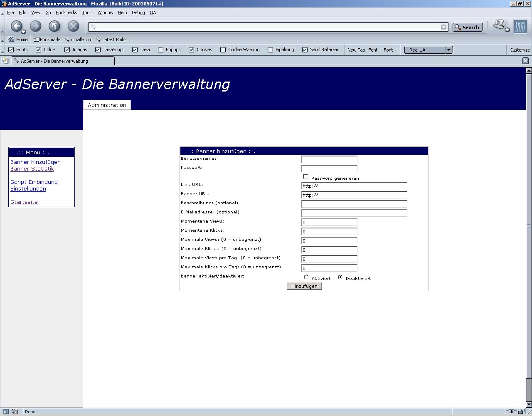The height and width of the screenshot is (416, 532).
Task: Click the vertical page scrollbar down arrow
Action: pyautogui.click(x=529, y=404)
